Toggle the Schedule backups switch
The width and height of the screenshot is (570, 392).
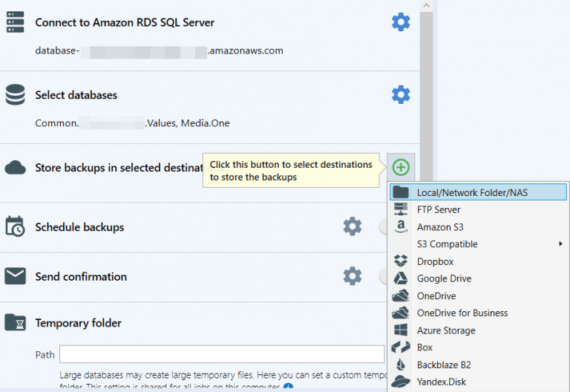(383, 227)
